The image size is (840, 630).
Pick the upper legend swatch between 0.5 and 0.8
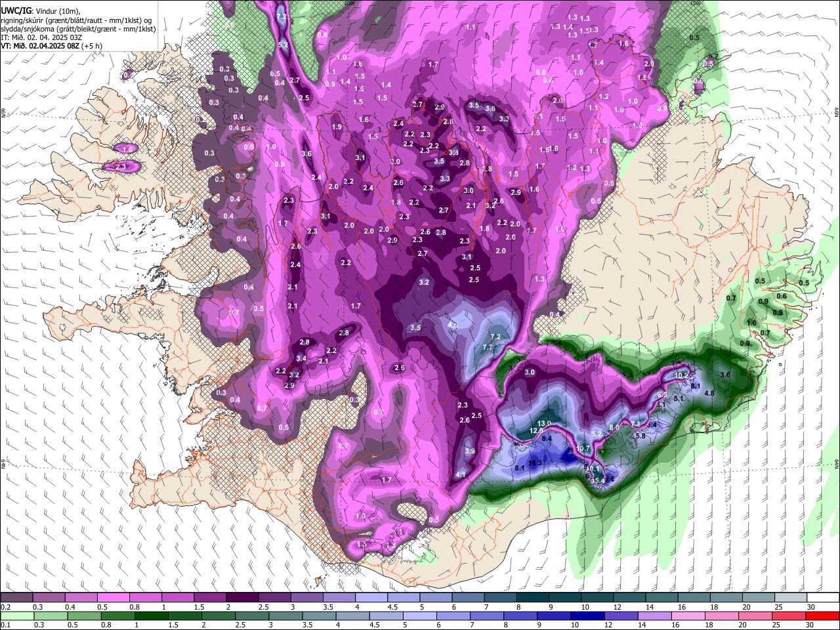point(113,597)
